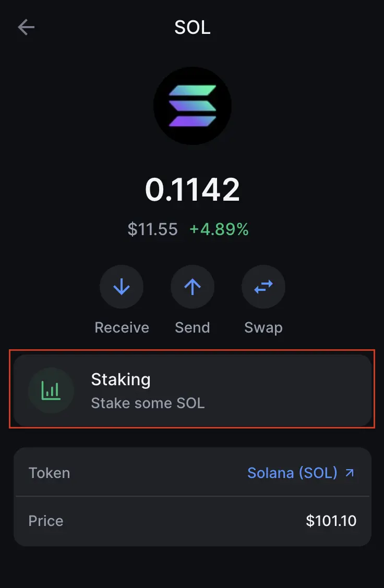Click the Swap label text
This screenshot has height=588, width=384.
(x=263, y=327)
